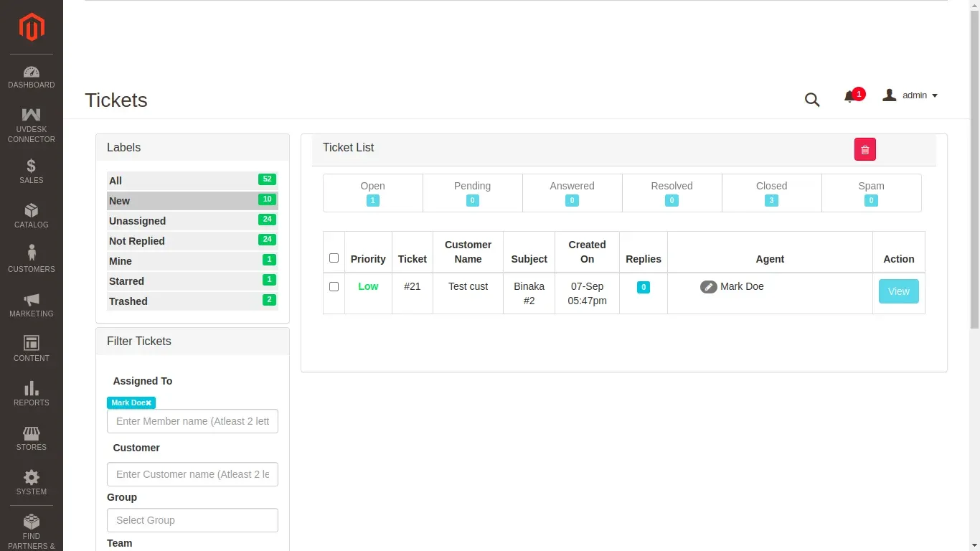Expand the admin account dropdown
This screenshot has height=551, width=980.
point(910,95)
